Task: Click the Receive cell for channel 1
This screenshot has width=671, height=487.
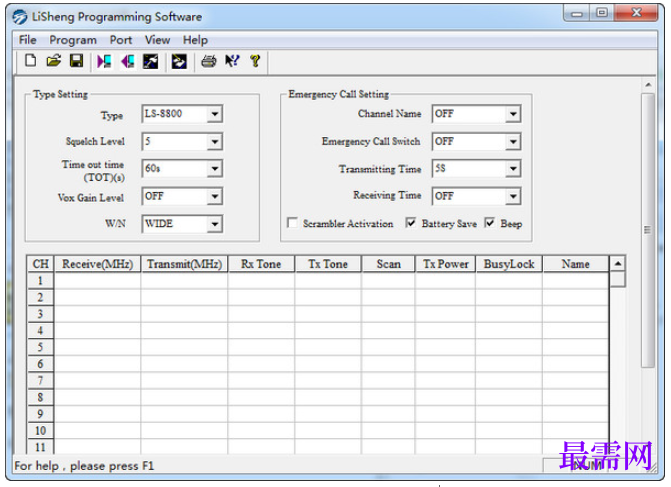Action: (x=98, y=281)
